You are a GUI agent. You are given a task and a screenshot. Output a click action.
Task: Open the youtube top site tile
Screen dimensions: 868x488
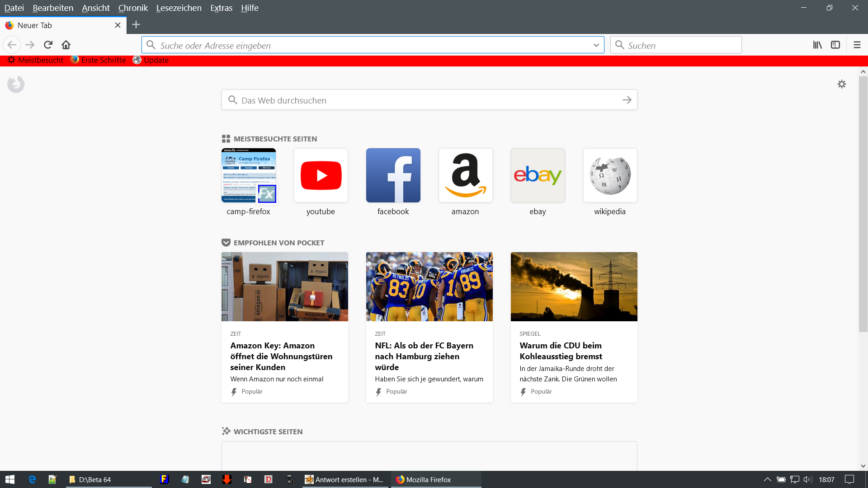[321, 175]
